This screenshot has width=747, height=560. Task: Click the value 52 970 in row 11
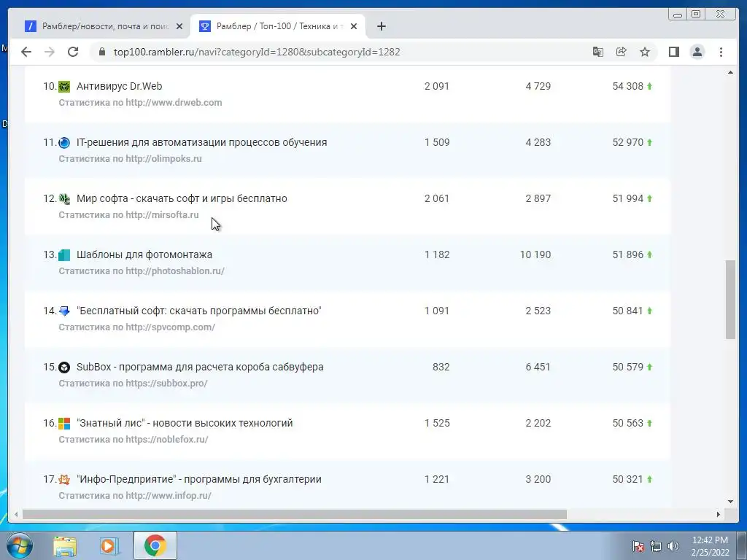(x=627, y=142)
